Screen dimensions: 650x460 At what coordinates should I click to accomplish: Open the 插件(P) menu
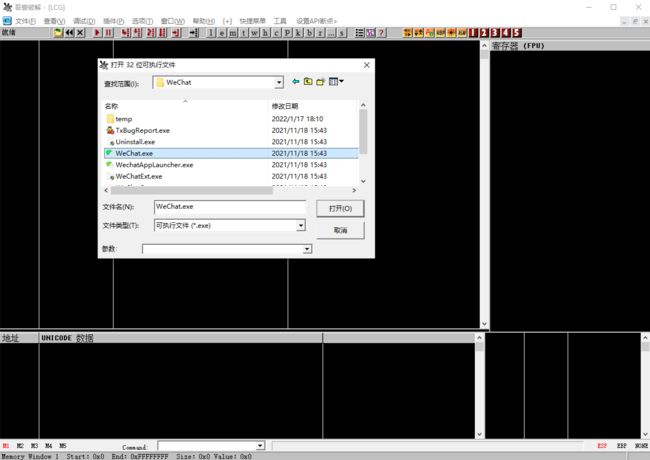pyautogui.click(x=114, y=21)
